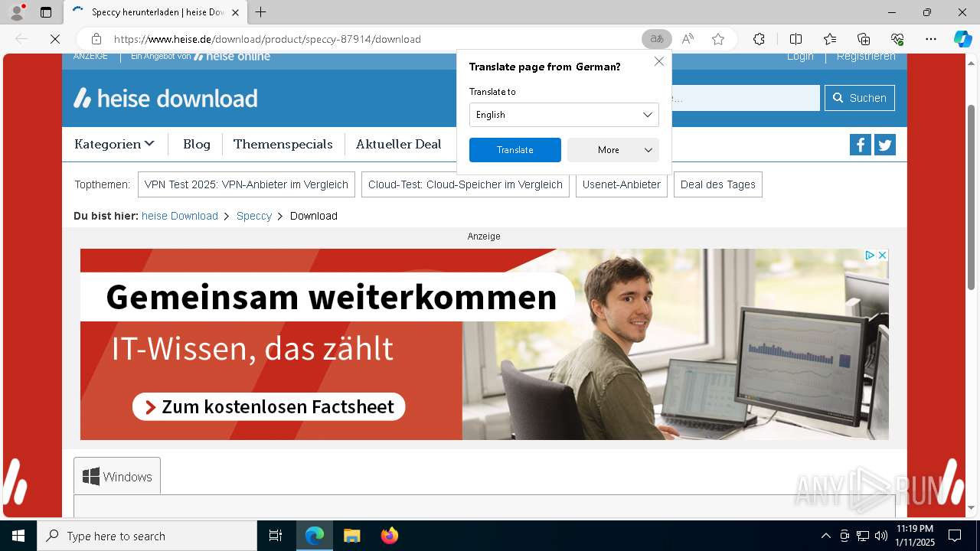Activate Read aloud icon
This screenshot has width=980, height=551.
(688, 39)
